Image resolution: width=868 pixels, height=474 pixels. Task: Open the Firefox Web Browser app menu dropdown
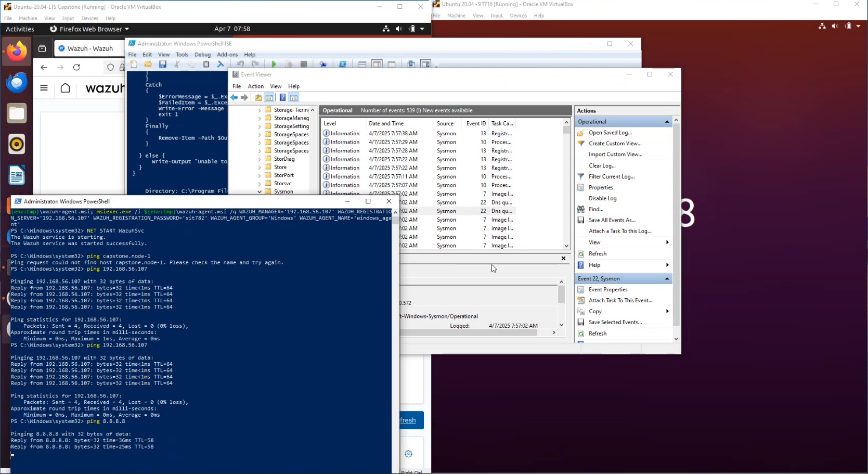(89, 29)
